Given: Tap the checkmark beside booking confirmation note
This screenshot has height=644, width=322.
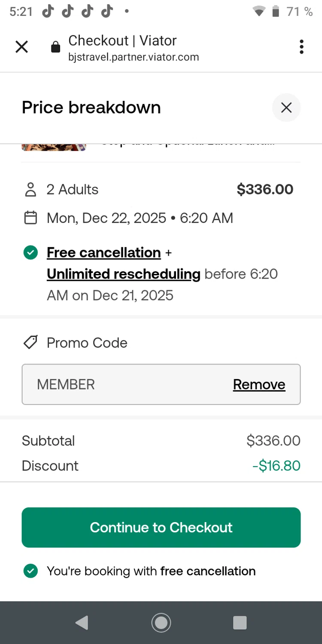Looking at the screenshot, I should 30,571.
